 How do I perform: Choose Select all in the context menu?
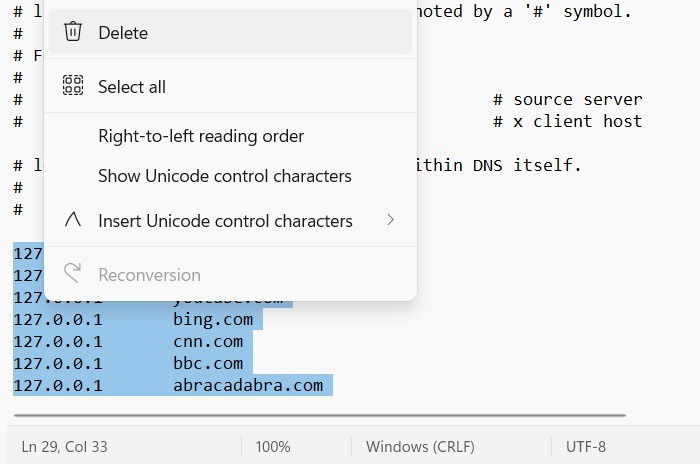click(x=230, y=86)
